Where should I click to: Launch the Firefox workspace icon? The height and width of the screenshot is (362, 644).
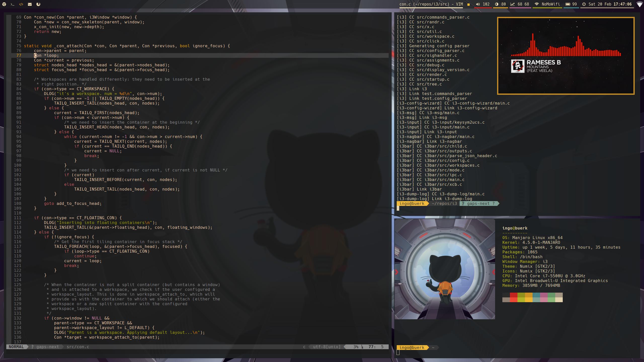(x=38, y=4)
